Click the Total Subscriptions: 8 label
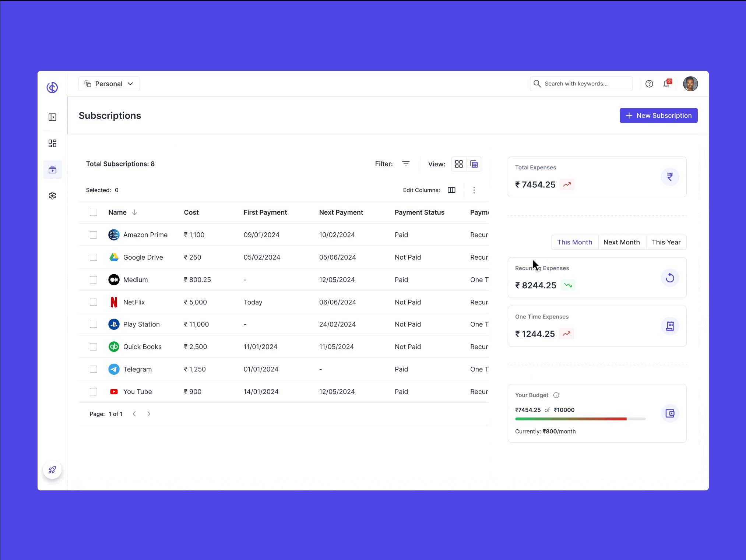 pyautogui.click(x=120, y=164)
